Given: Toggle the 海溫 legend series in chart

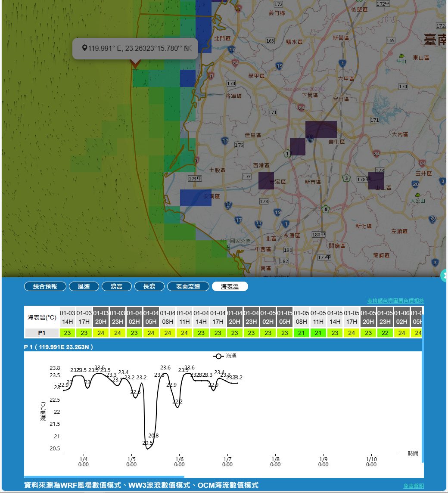Looking at the screenshot, I should [x=224, y=356].
